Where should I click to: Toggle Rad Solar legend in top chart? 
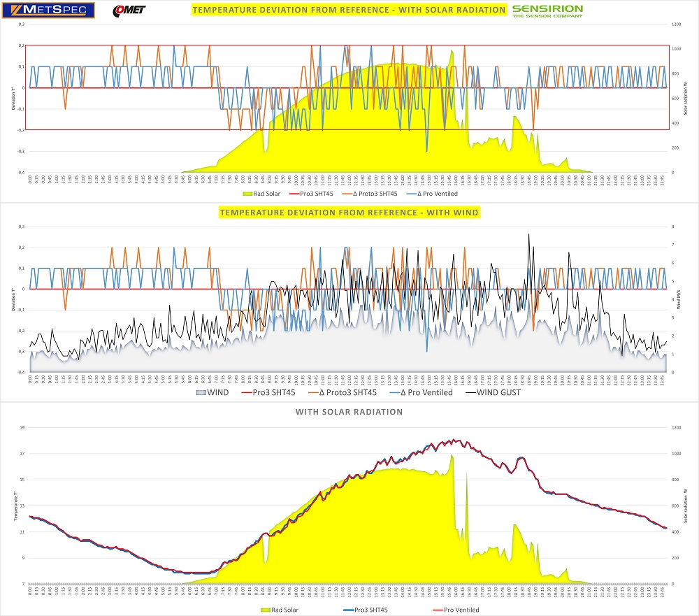tap(263, 192)
